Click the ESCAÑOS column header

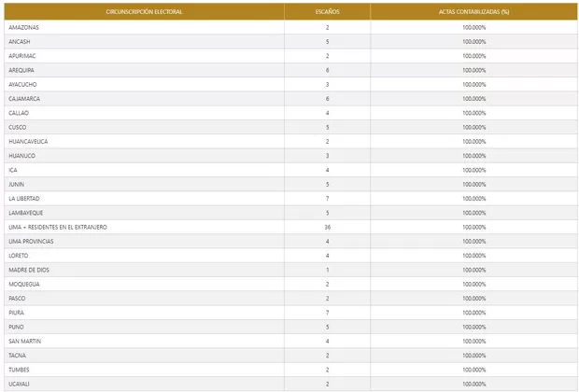[327, 12]
